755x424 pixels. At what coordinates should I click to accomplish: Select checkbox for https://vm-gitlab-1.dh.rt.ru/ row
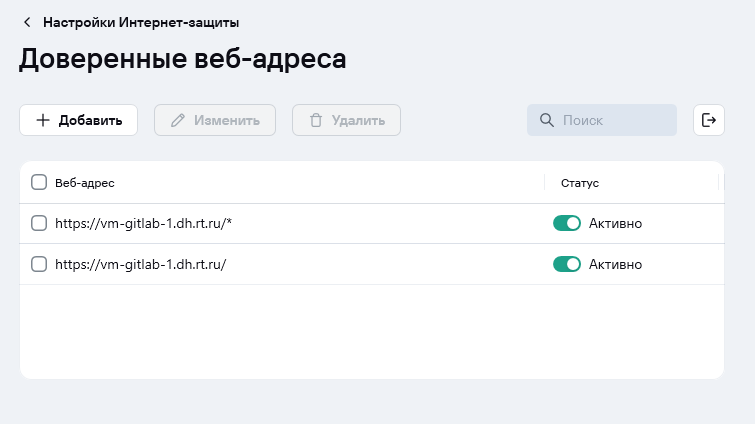click(39, 264)
